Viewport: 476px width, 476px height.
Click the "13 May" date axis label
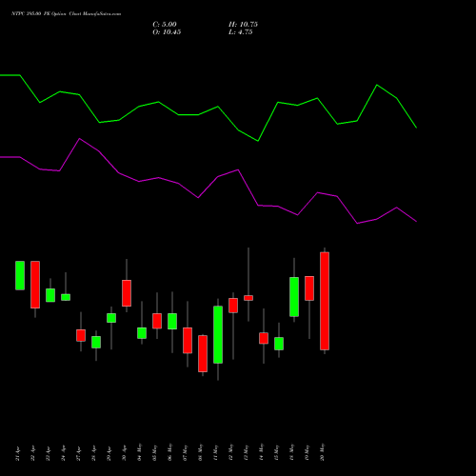pyautogui.click(x=247, y=452)
